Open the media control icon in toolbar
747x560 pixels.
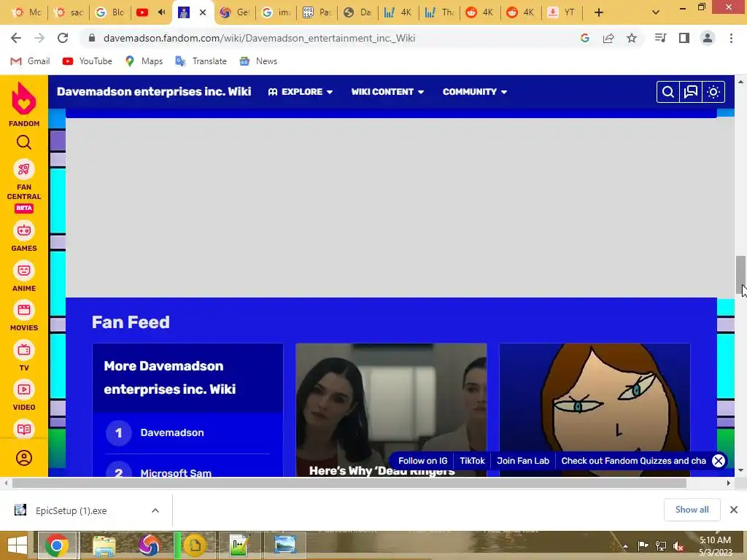pyautogui.click(x=660, y=38)
